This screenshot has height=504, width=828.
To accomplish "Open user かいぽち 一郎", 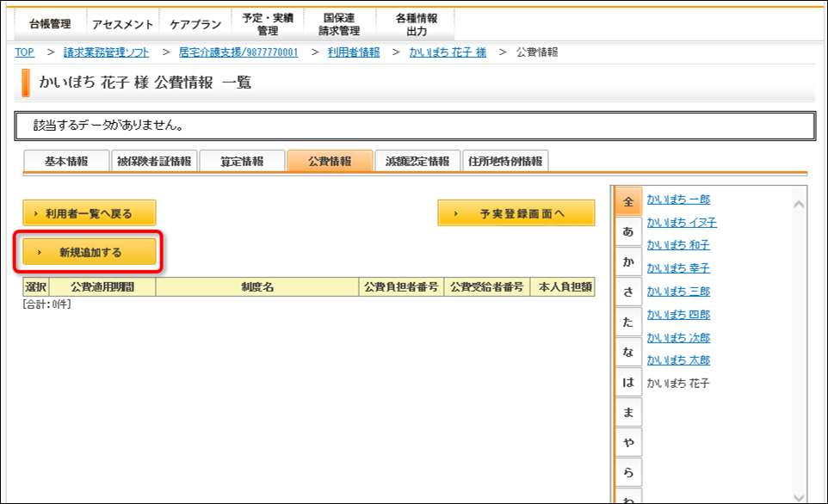I will click(x=678, y=199).
